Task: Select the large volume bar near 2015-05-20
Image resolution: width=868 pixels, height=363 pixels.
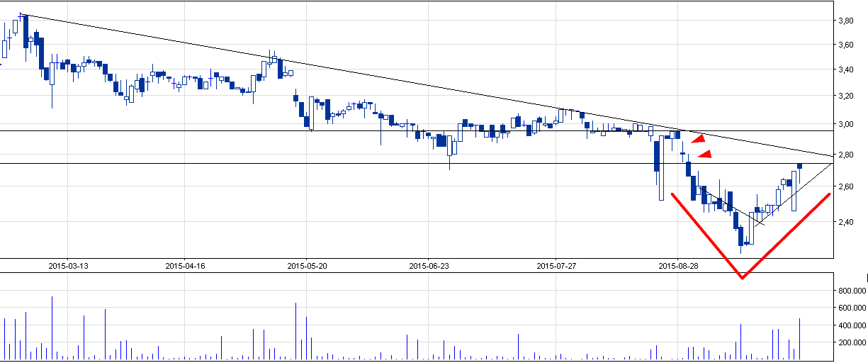Action: [295, 330]
